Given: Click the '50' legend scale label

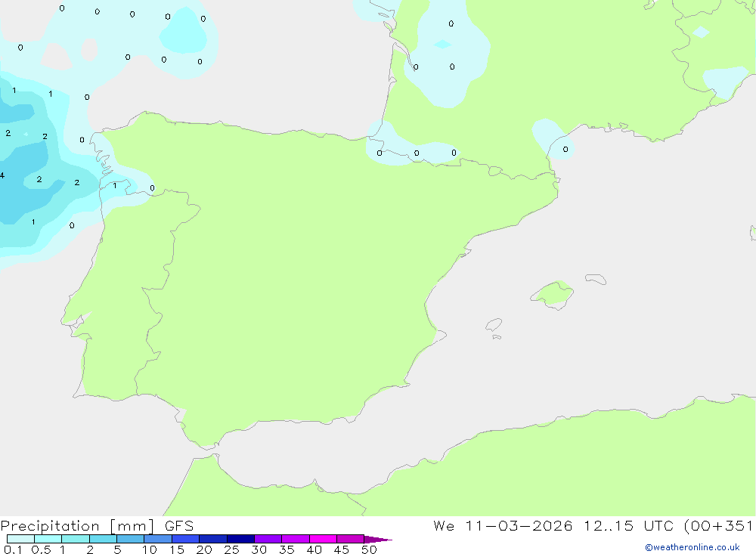Looking at the screenshot, I should click(369, 549).
